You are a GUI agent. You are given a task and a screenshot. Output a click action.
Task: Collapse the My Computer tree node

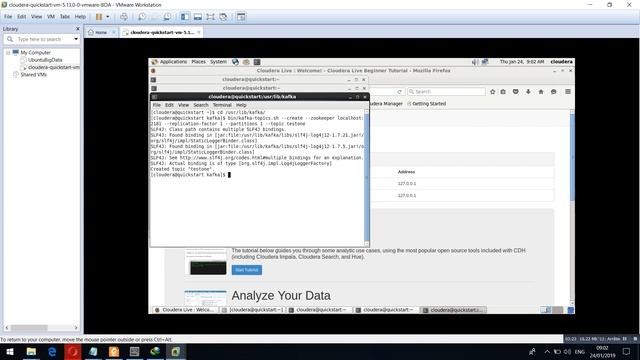8,53
